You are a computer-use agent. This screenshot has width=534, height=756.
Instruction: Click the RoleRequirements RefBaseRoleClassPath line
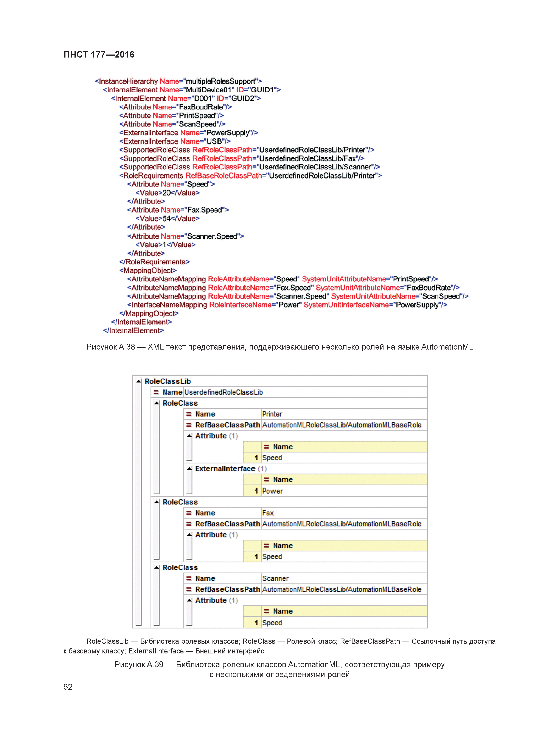coord(250,175)
